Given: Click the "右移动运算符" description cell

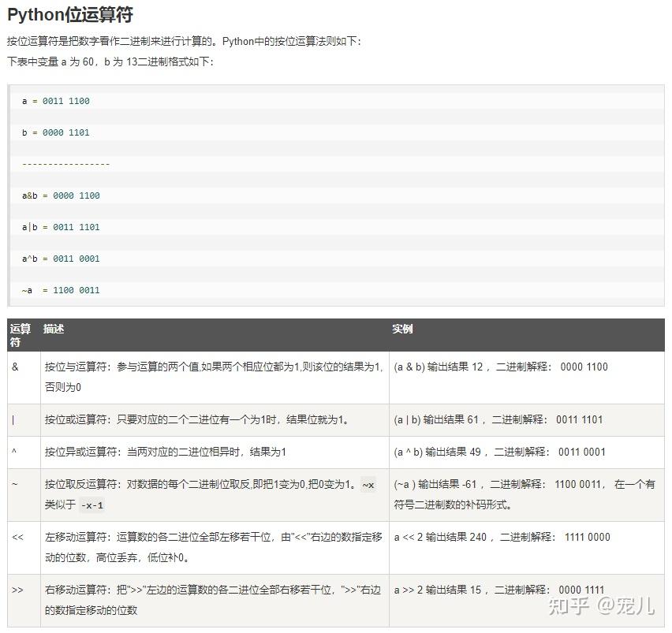Looking at the screenshot, I should point(215,601).
